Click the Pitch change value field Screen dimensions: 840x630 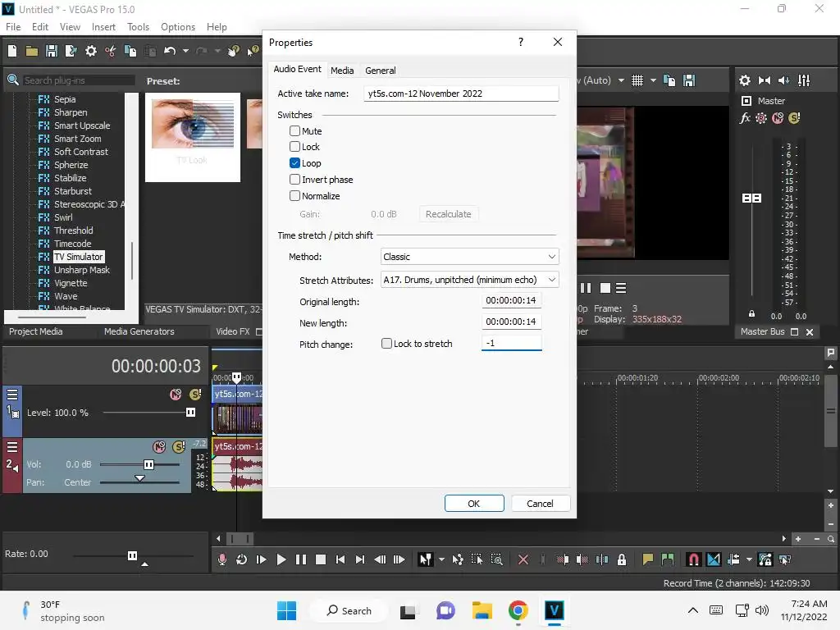[x=512, y=343]
